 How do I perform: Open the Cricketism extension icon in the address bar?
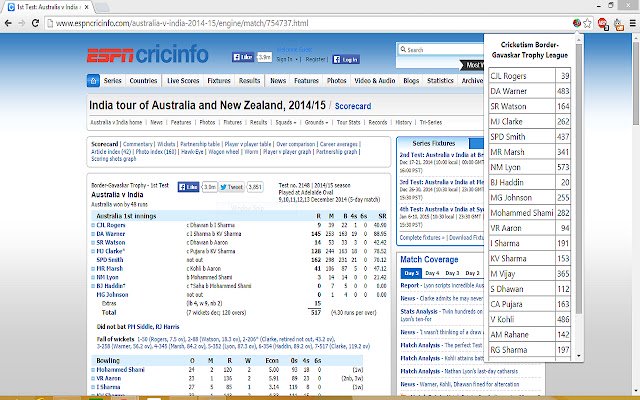[577, 23]
